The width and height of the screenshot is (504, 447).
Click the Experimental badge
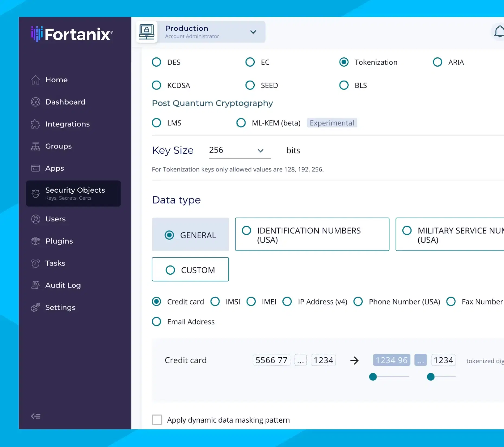332,123
